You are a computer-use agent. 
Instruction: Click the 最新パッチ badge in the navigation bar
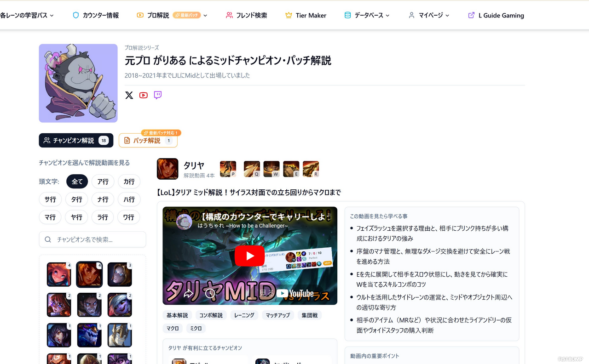point(187,15)
